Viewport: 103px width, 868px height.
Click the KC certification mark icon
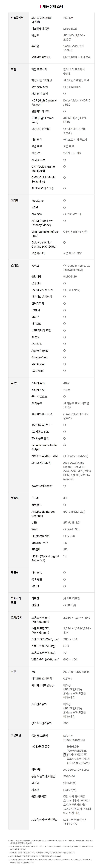pyautogui.click(x=65, y=755)
